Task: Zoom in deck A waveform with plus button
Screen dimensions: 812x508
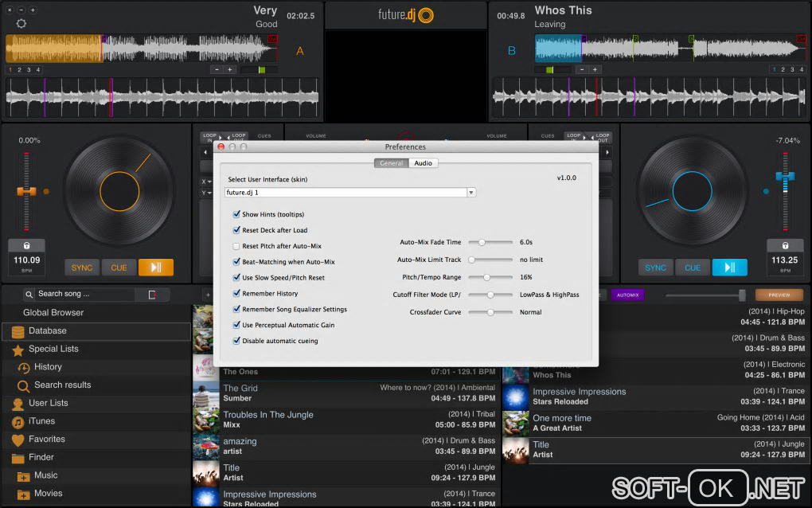Action: pos(230,70)
